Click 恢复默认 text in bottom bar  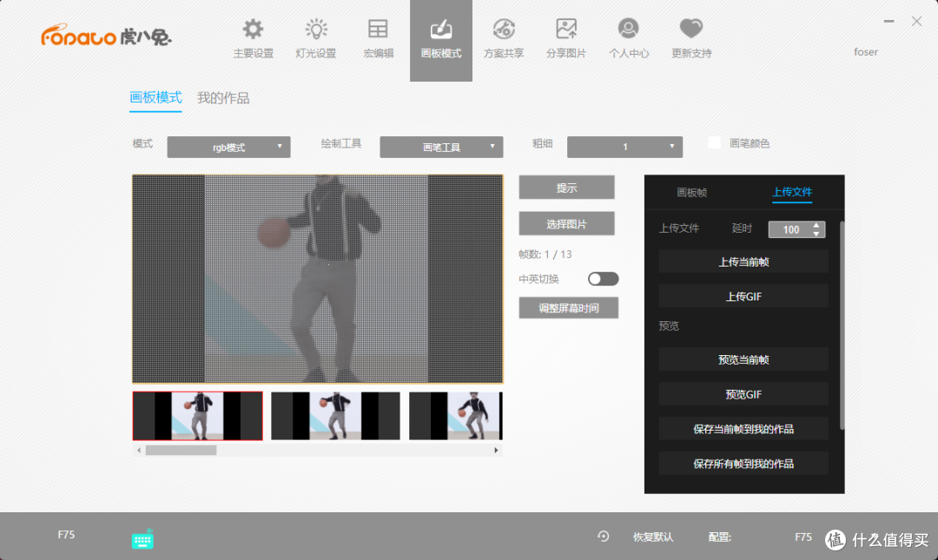click(652, 537)
